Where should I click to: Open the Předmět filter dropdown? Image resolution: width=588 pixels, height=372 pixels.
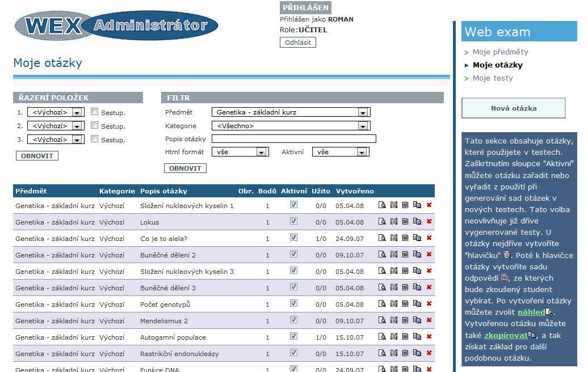coord(291,112)
